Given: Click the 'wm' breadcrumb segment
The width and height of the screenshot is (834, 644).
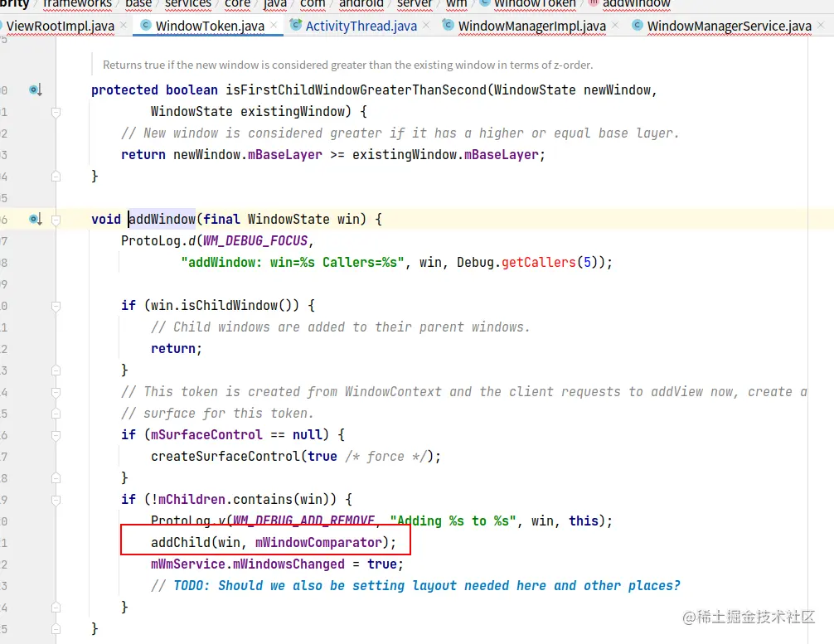Looking at the screenshot, I should (456, 3).
